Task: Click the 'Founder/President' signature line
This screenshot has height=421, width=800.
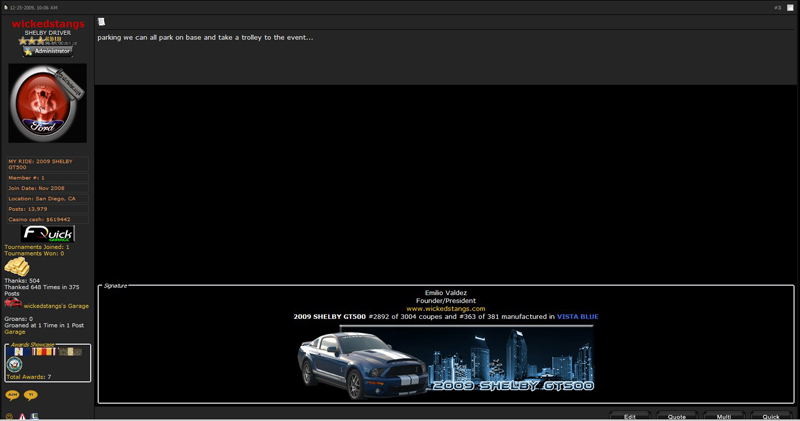Action: pos(446,301)
